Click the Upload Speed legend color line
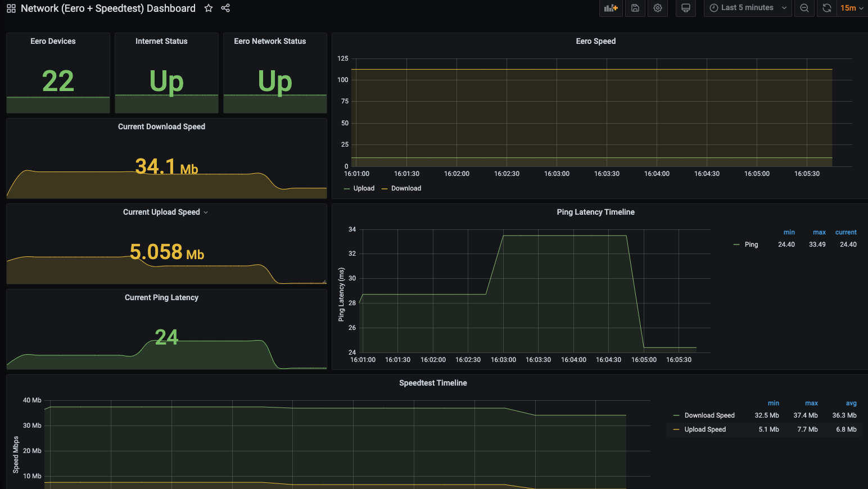This screenshot has width=868, height=489. pyautogui.click(x=676, y=429)
